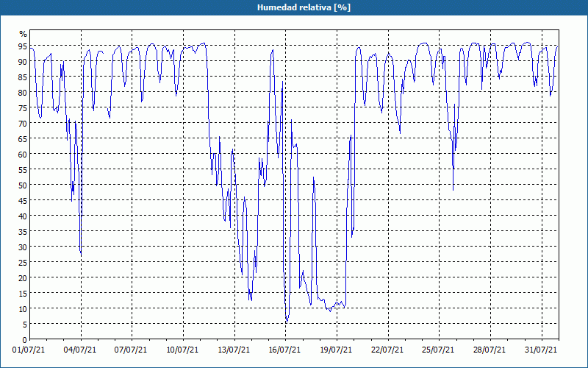Select the 30 y-axis value label

click(x=23, y=247)
